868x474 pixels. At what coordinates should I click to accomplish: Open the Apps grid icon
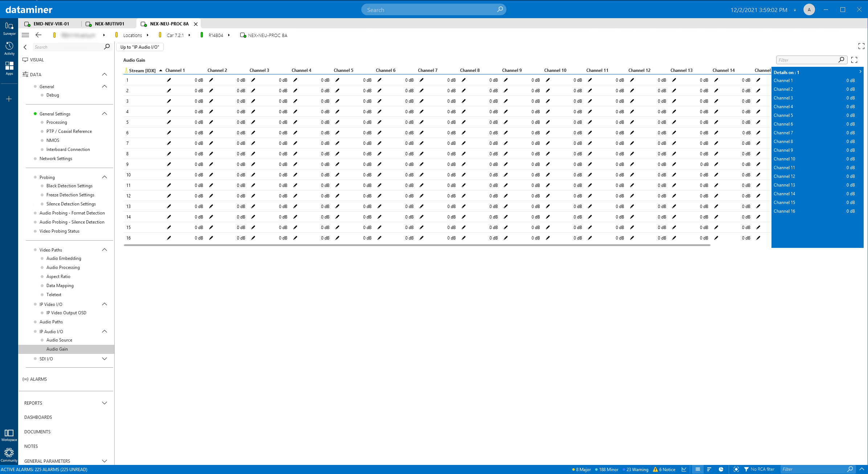(x=9, y=68)
